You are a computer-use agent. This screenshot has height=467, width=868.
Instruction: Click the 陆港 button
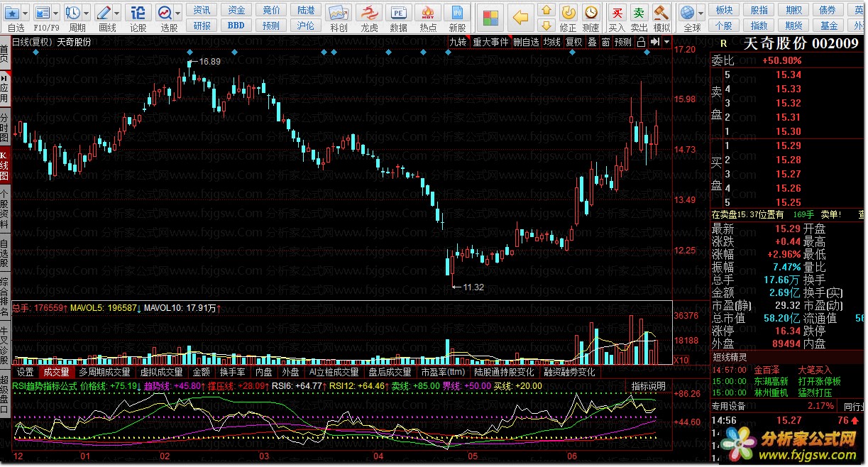coord(306,10)
